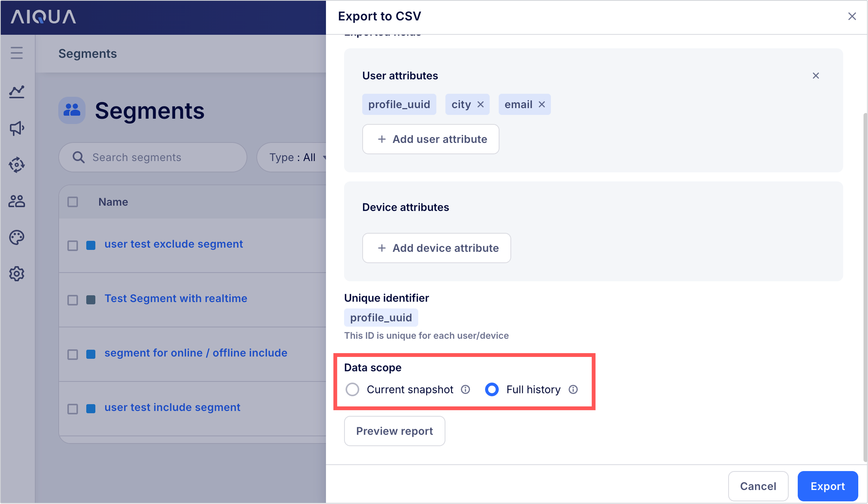Toggle the select-all checkbox in Name header

[73, 202]
